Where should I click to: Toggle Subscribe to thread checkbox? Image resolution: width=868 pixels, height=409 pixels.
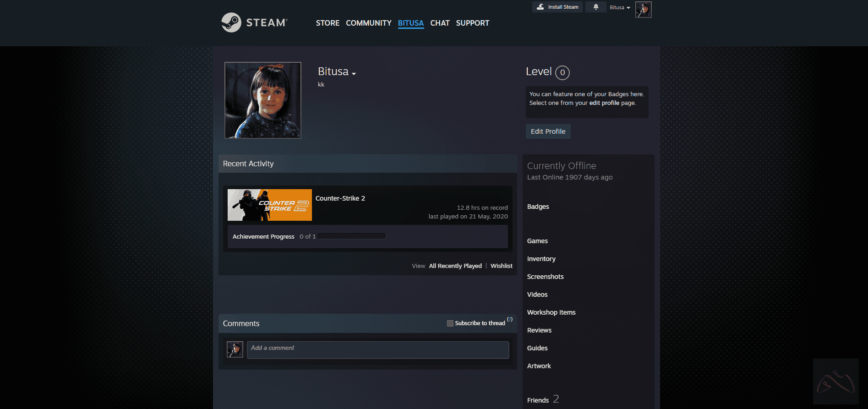pos(450,323)
